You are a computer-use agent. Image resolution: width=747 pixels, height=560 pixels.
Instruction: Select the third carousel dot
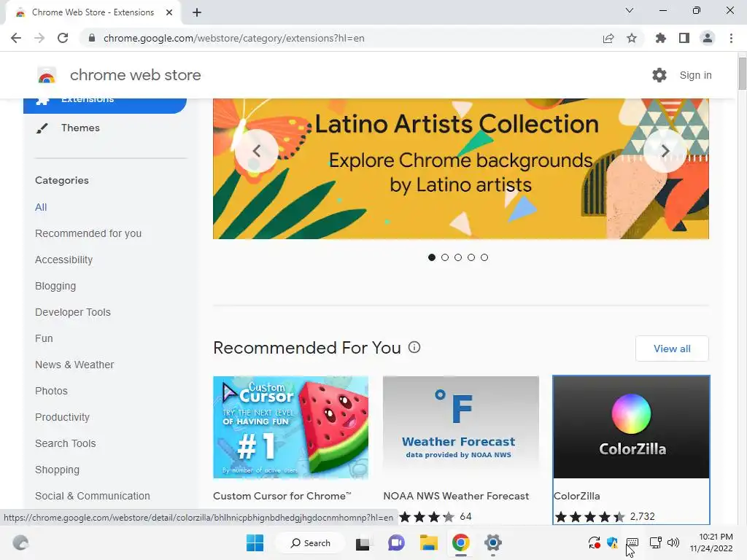pyautogui.click(x=458, y=257)
